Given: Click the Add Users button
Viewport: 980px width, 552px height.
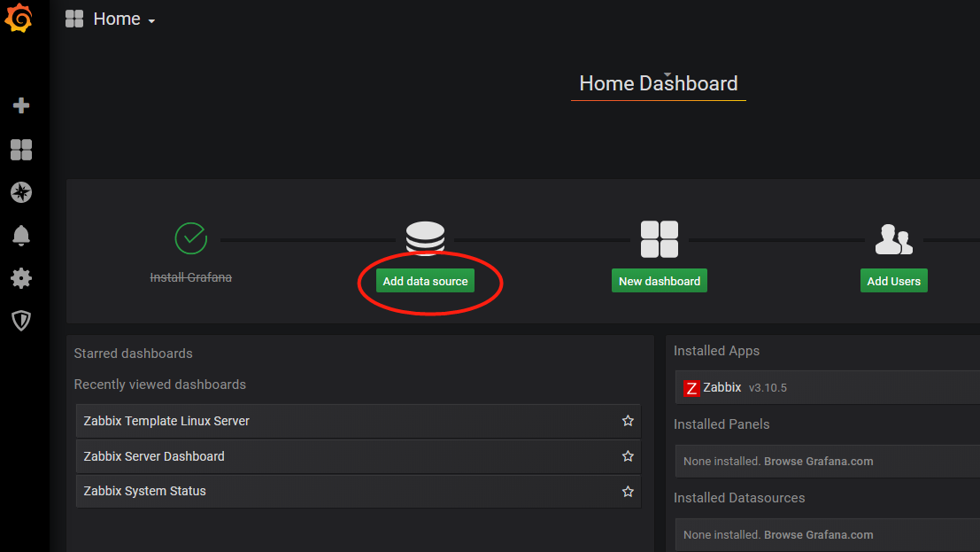Looking at the screenshot, I should pyautogui.click(x=893, y=281).
